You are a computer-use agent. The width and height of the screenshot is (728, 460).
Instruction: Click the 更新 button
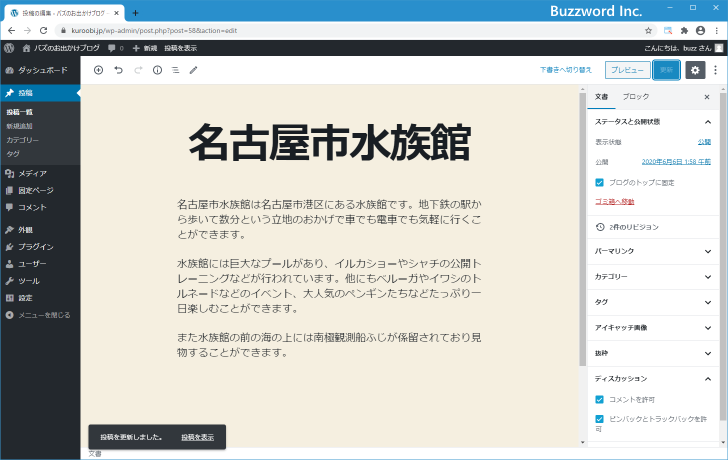pyautogui.click(x=666, y=70)
